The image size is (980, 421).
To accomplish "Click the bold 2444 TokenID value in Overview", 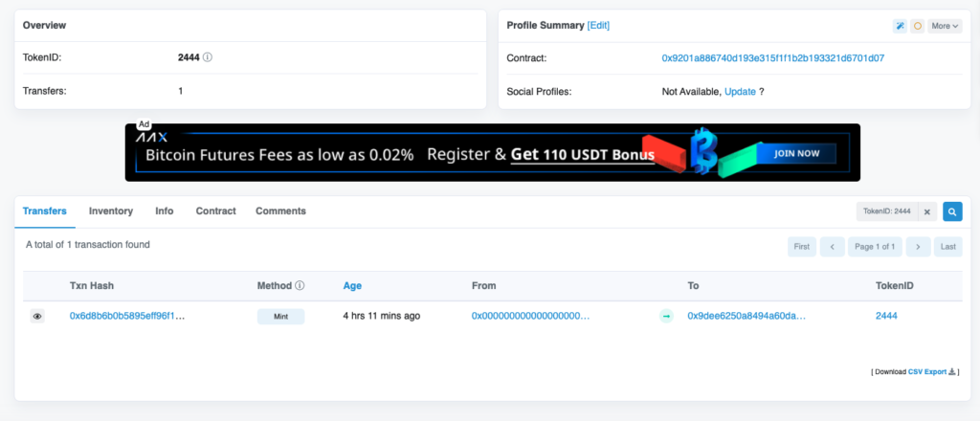I will point(189,57).
